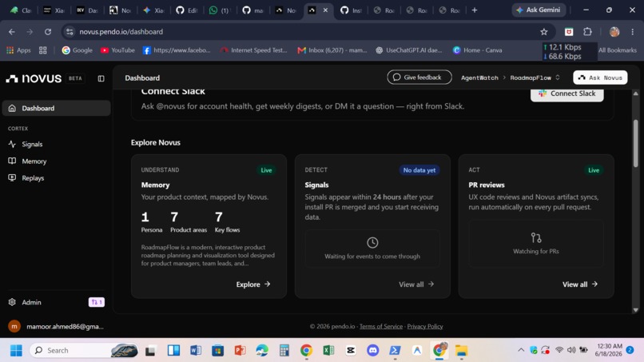Switch to the Edit GitHub browser tab
The width and height of the screenshot is (644, 362).
(187, 10)
